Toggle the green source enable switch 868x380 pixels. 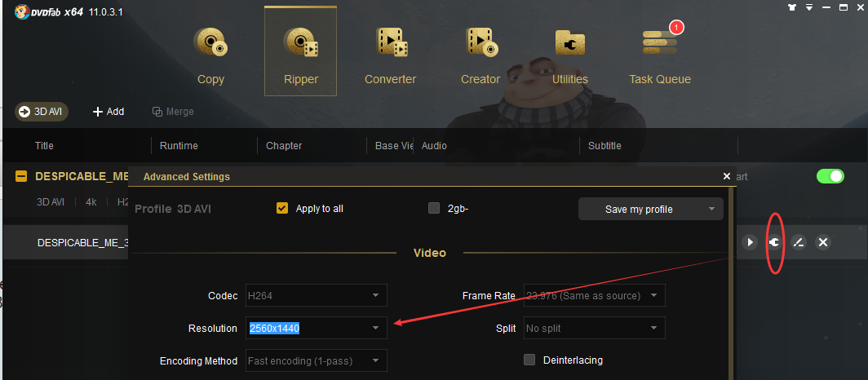pyautogui.click(x=830, y=176)
